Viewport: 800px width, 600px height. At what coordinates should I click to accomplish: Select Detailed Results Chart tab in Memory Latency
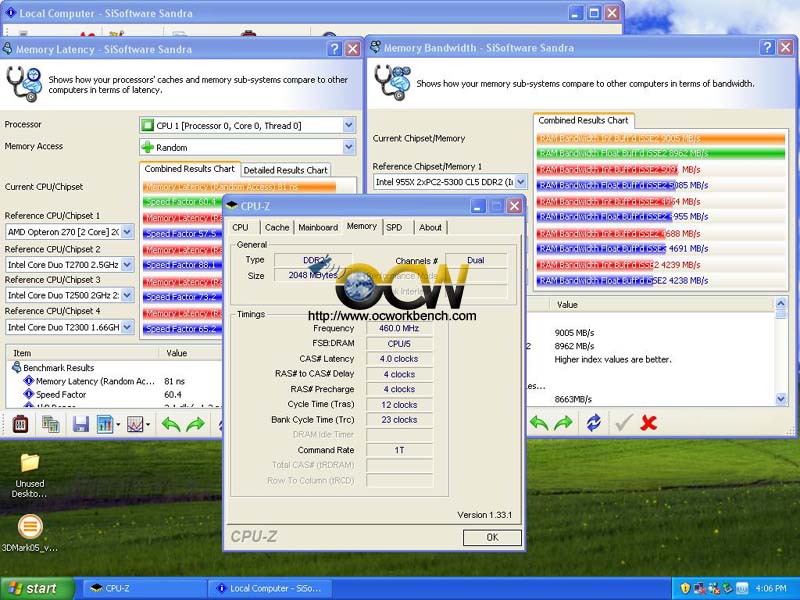285,170
